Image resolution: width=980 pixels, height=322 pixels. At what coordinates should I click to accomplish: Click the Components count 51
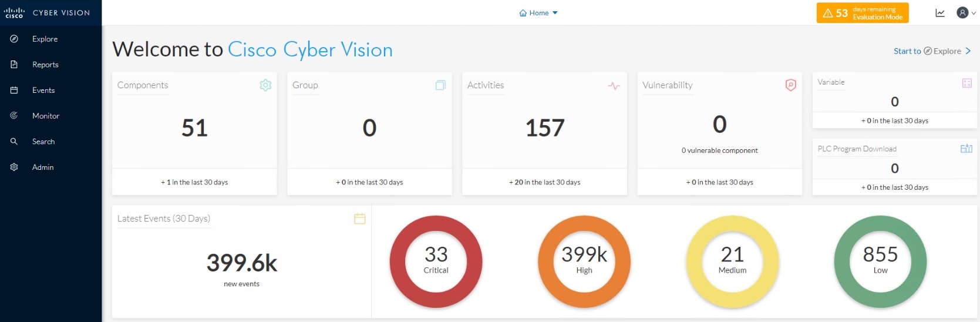(194, 128)
